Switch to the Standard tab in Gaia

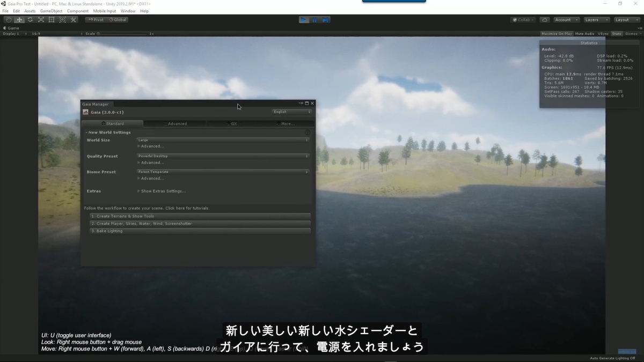click(x=112, y=123)
